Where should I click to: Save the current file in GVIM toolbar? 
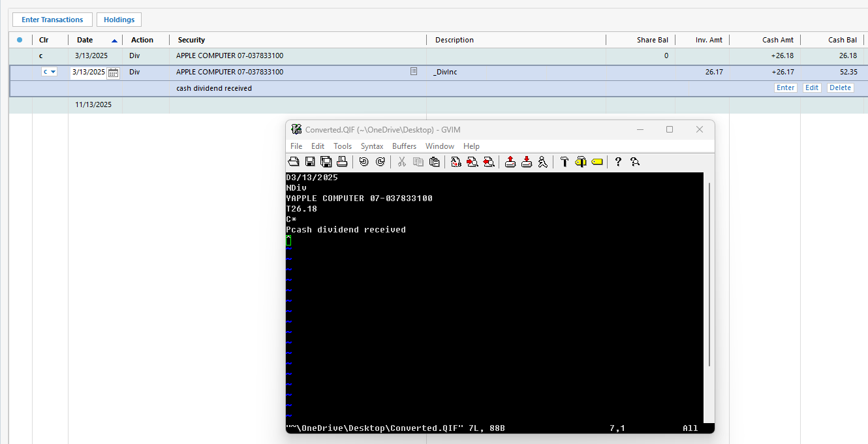tap(310, 162)
